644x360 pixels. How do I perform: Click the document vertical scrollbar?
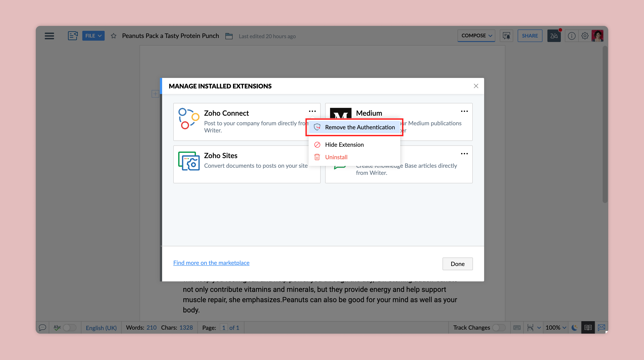(605, 125)
